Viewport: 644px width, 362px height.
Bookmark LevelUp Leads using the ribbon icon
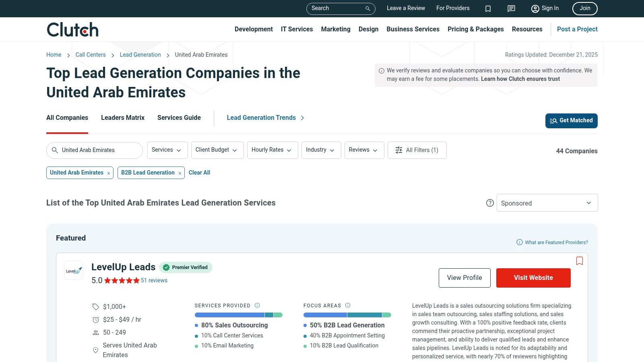coord(580,261)
